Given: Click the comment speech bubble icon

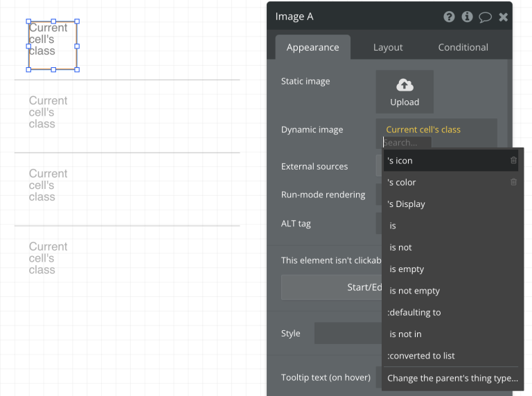Looking at the screenshot, I should point(485,17).
